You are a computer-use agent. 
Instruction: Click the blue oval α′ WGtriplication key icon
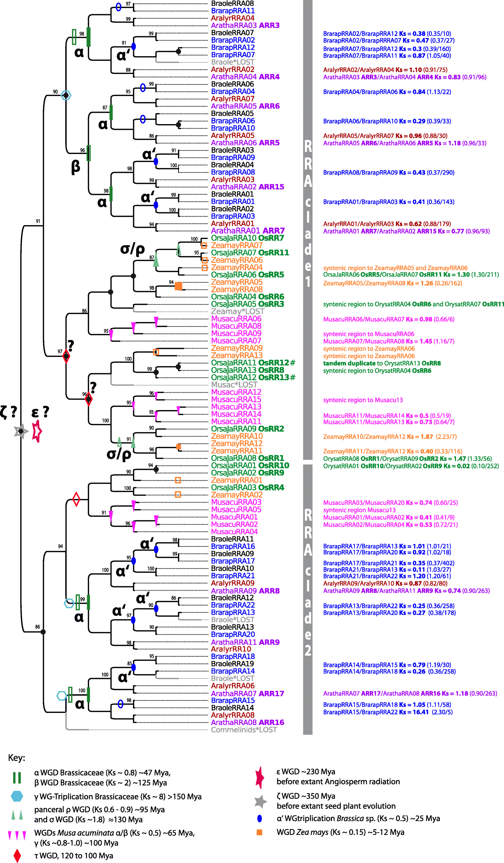tap(259, 819)
